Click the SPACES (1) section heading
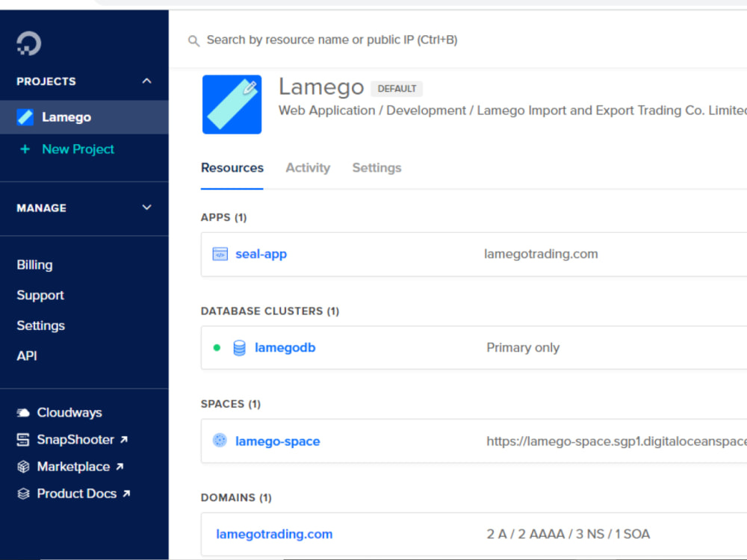 coord(231,404)
